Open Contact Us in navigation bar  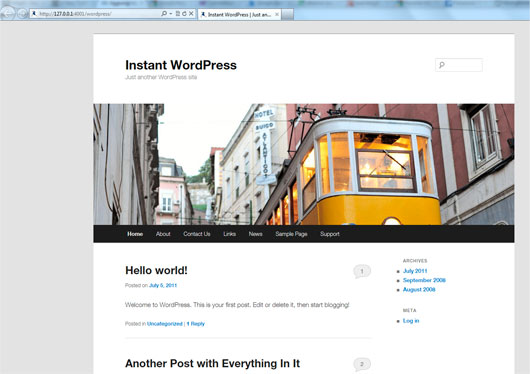197,234
